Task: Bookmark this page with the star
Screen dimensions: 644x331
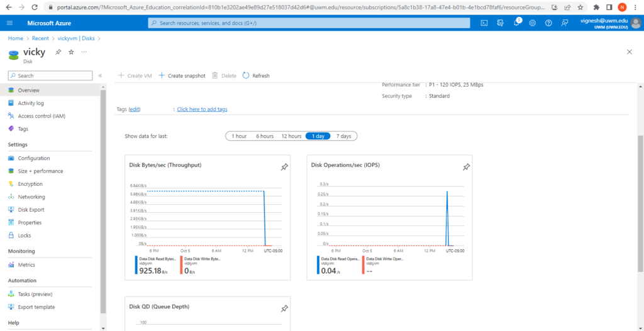Action: [580, 7]
